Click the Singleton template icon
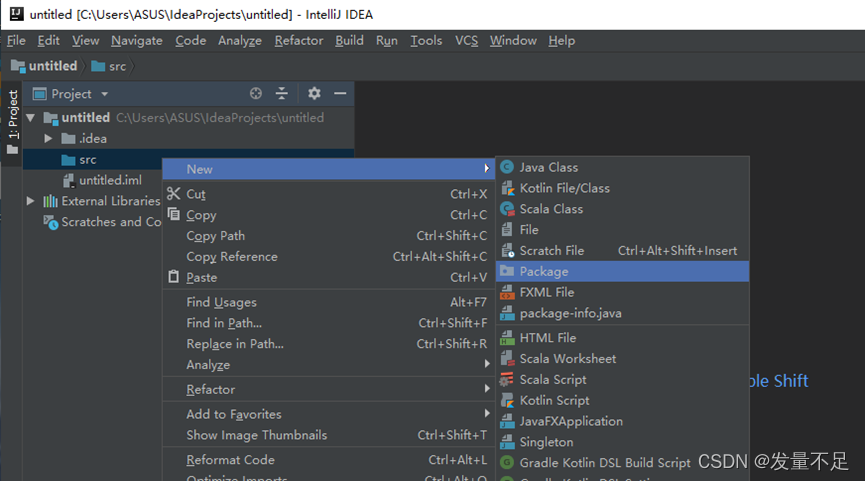Screen dimensions: 865x481 click(x=507, y=442)
